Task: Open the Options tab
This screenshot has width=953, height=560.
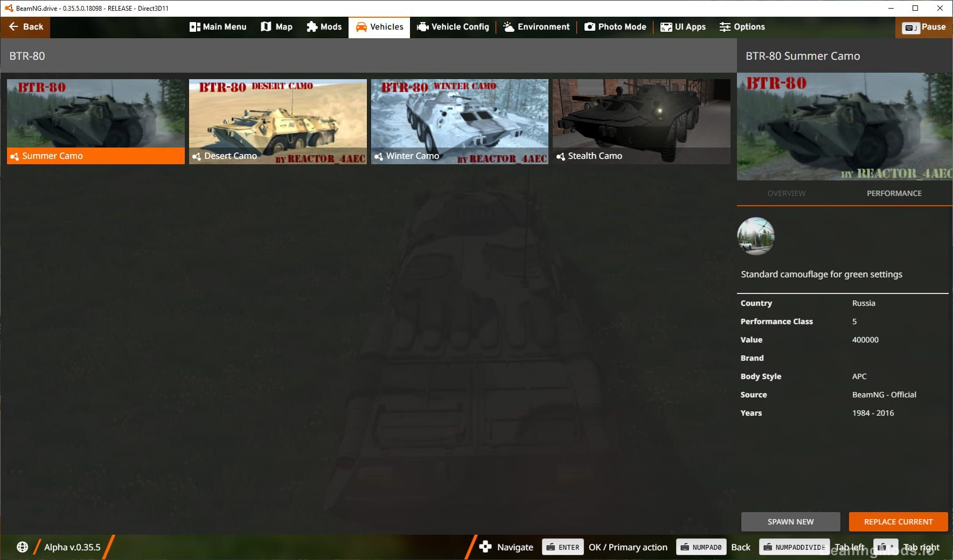Action: click(742, 27)
